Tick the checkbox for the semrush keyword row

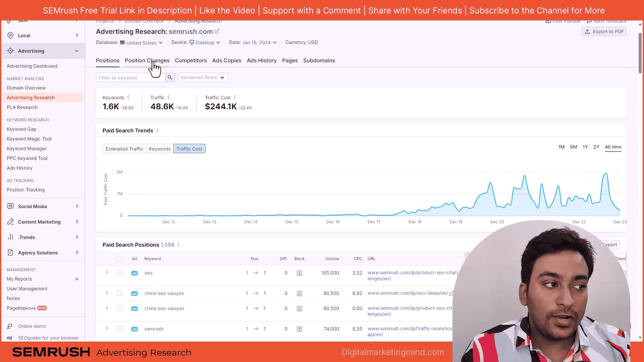120,329
